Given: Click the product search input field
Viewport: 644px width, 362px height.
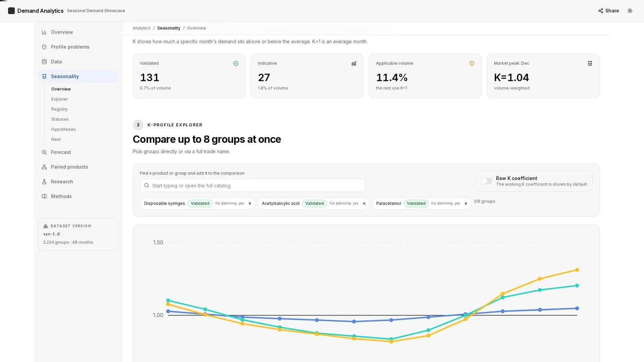Looking at the screenshot, I should (252, 185).
